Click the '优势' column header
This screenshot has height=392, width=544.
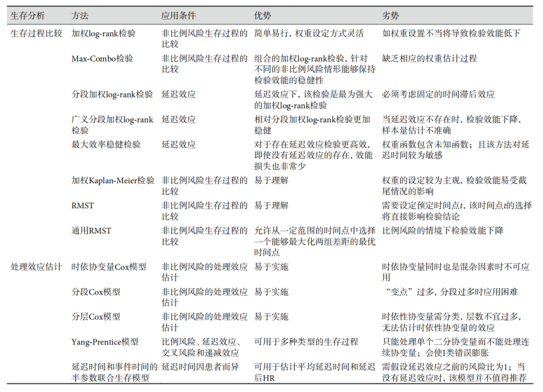coord(263,15)
